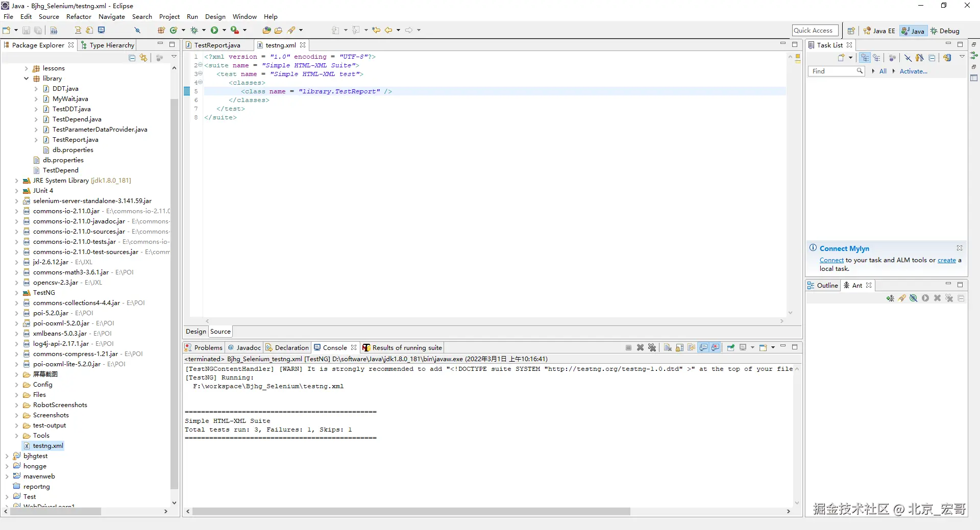Click the New Task icon in Task List

(841, 58)
